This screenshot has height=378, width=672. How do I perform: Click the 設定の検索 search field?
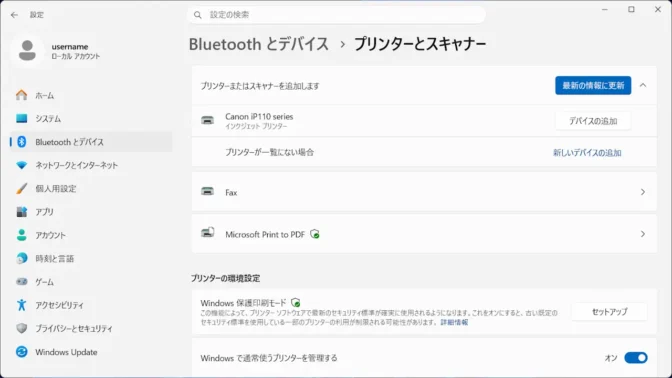(336, 15)
